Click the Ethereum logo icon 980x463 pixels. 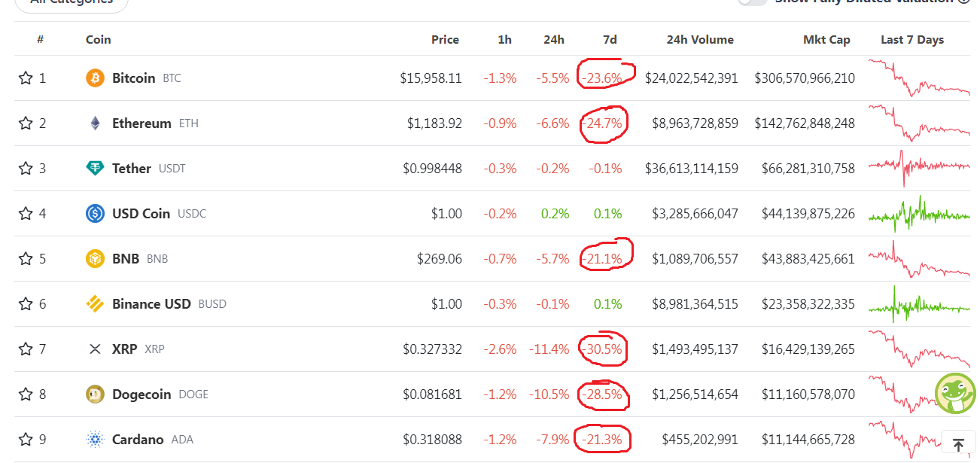pyautogui.click(x=95, y=123)
